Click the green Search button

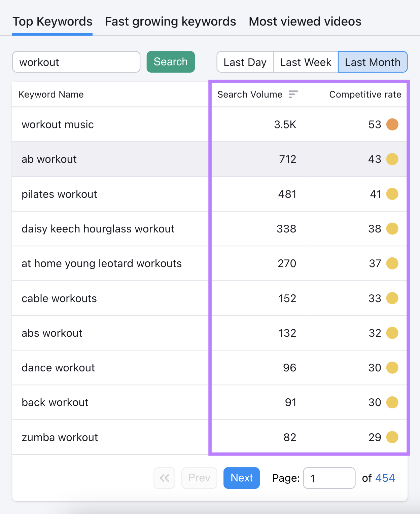point(171,62)
